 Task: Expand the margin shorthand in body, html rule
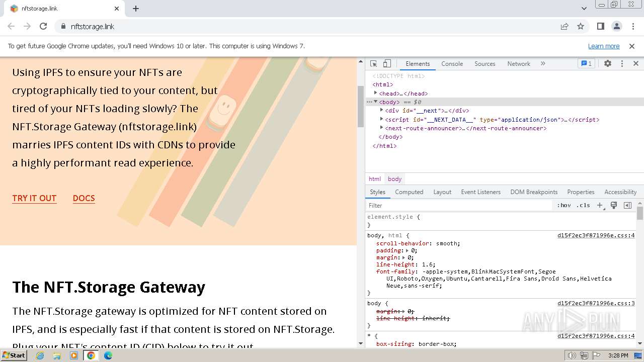[x=404, y=257]
